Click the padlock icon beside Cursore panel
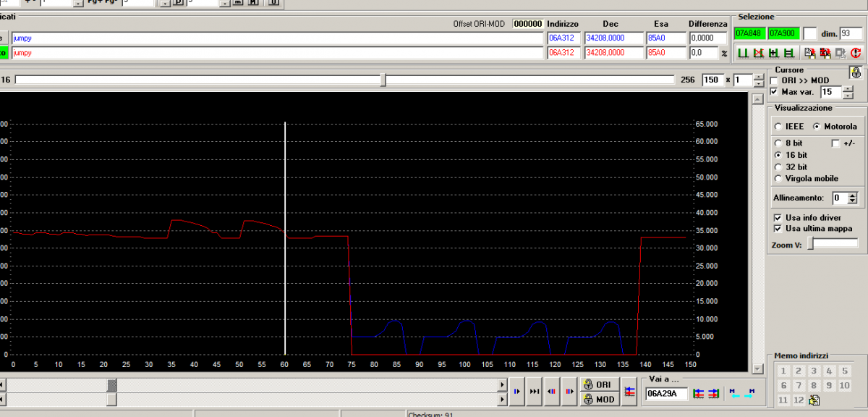Viewport: 868px width, 417px height. click(856, 72)
